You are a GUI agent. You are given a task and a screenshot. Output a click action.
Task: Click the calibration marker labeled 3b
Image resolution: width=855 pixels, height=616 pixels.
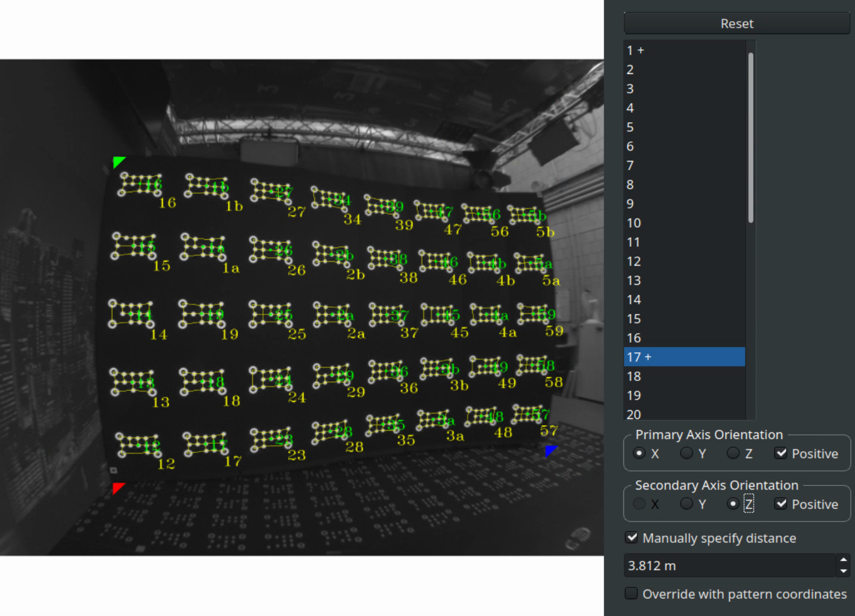(x=439, y=369)
